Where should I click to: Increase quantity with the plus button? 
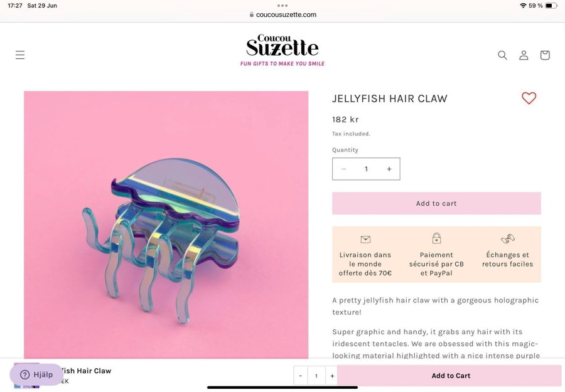389,169
